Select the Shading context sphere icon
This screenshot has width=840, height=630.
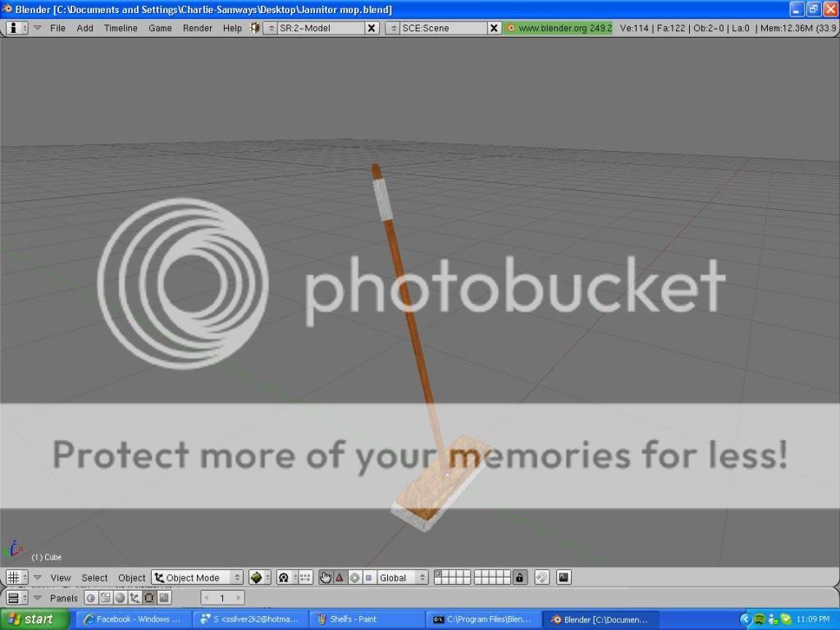120,598
